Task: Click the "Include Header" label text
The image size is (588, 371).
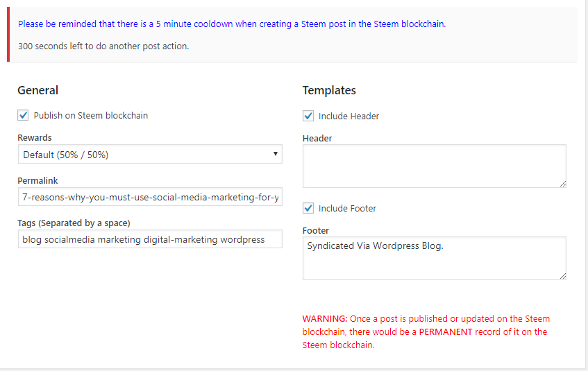Action: (x=348, y=117)
